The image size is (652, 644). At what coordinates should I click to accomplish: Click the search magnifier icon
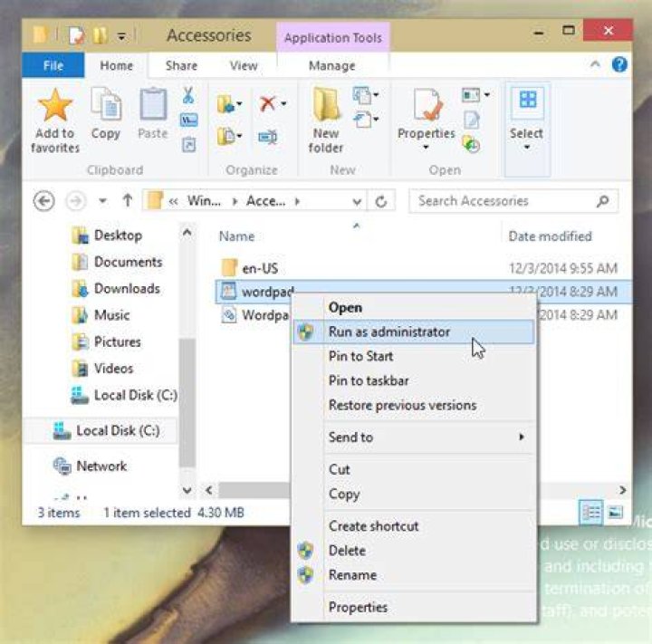[602, 201]
